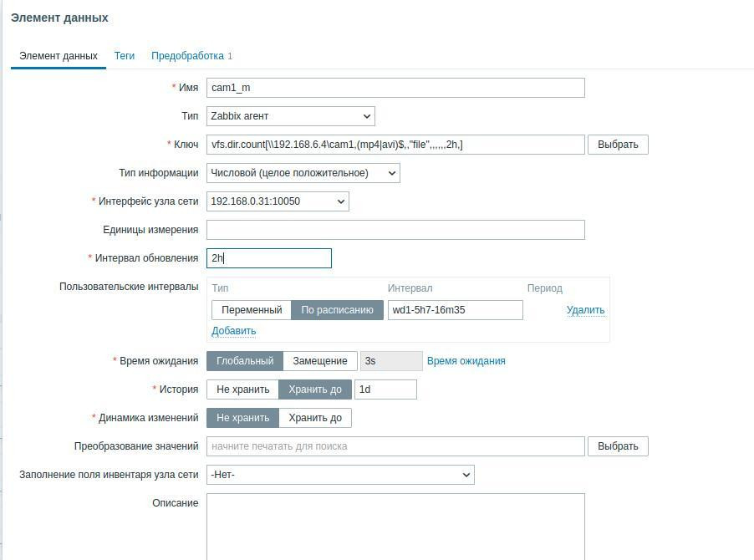Expand the Интерфейс узла сети dropdown

click(278, 201)
